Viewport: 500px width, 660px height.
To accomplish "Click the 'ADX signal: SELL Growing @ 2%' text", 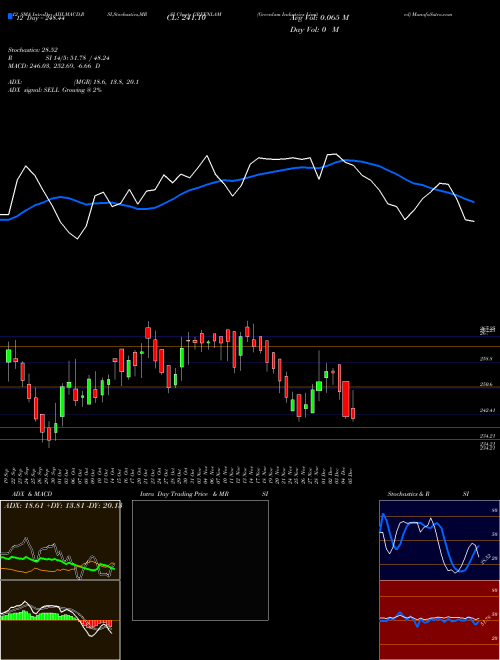I will [55, 90].
